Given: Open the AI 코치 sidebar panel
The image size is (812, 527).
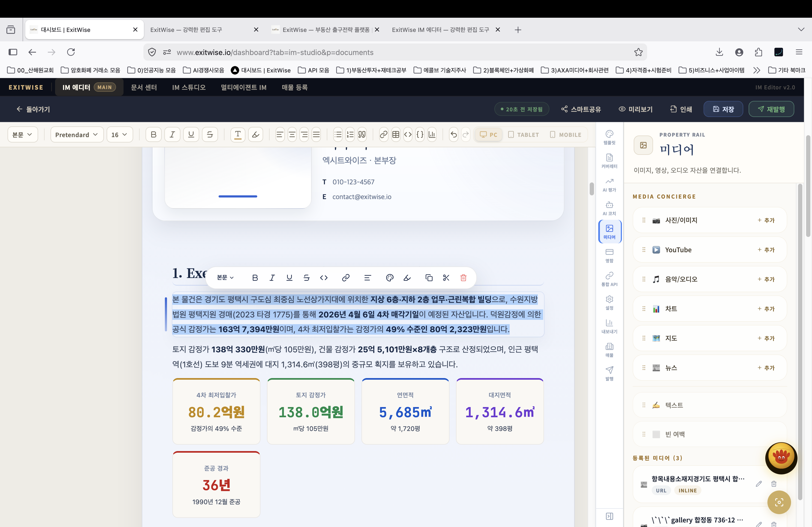Looking at the screenshot, I should 609,208.
